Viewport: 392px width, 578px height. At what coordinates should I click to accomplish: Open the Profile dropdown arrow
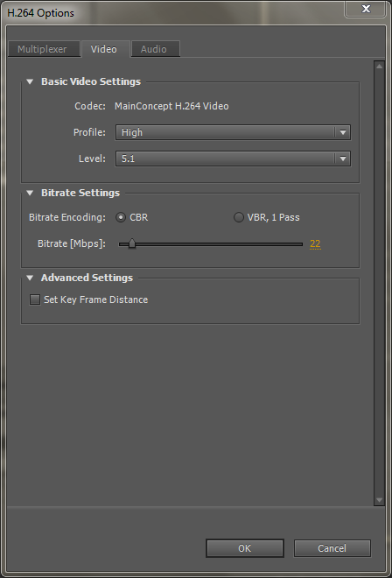pos(343,132)
